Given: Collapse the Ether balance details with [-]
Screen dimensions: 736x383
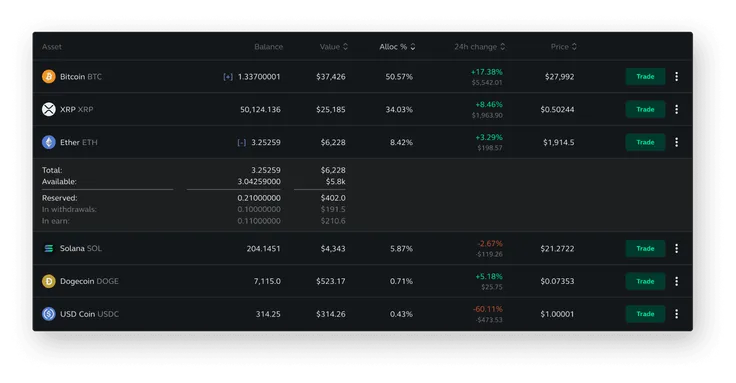Looking at the screenshot, I should (241, 143).
